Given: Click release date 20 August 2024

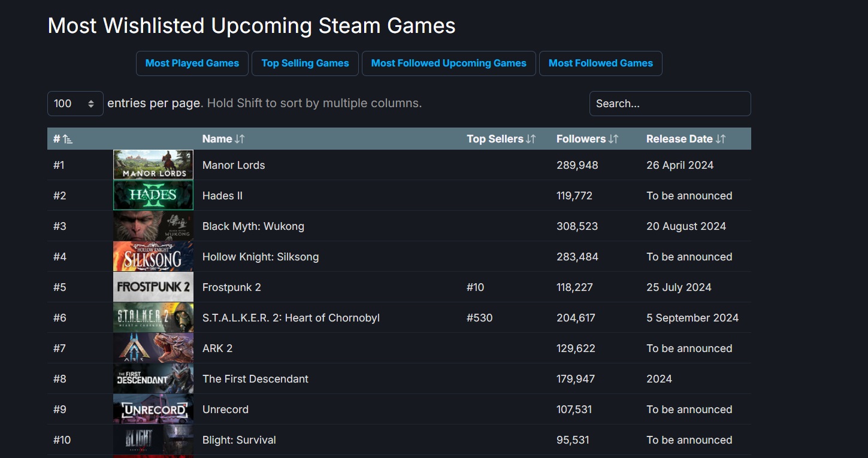Looking at the screenshot, I should (x=686, y=226).
